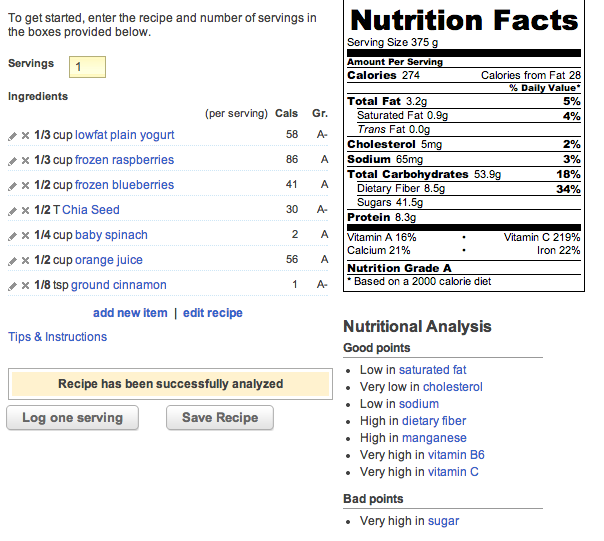Follow the sugar link under Bad points
Screen dimensions: 604x541
click(x=443, y=521)
